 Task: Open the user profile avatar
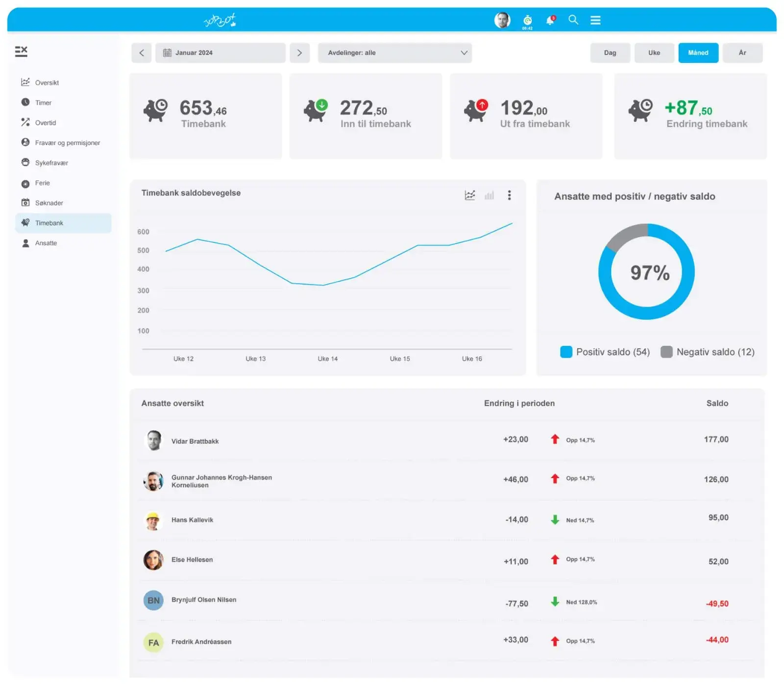pyautogui.click(x=502, y=20)
